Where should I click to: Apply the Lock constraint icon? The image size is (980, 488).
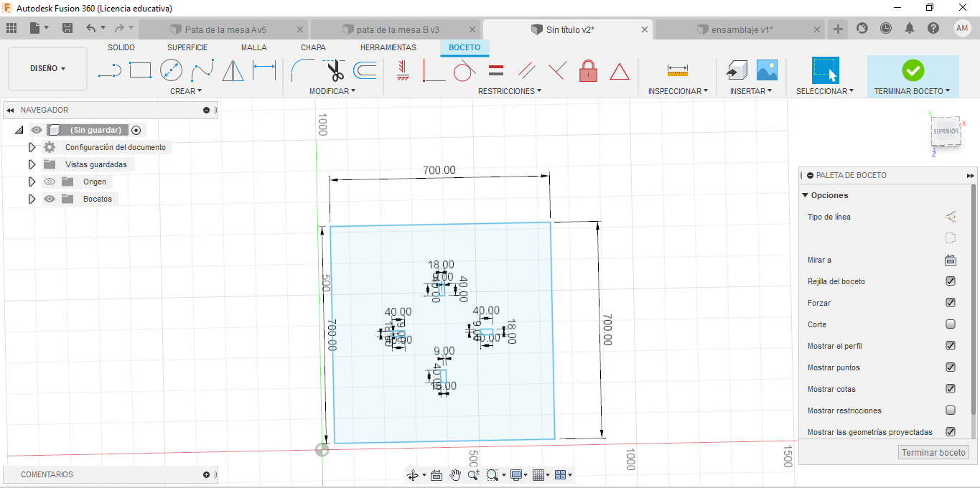(588, 70)
